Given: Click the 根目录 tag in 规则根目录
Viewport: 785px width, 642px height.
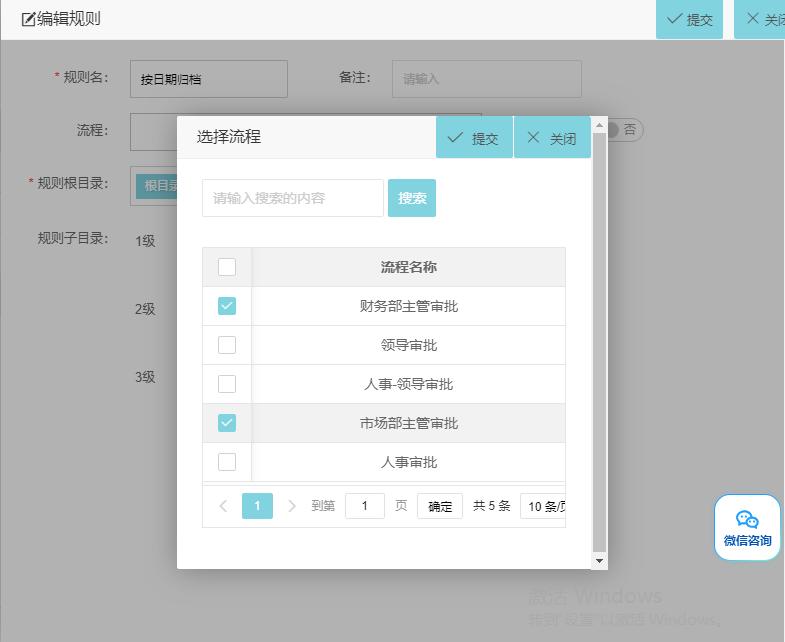Looking at the screenshot, I should coord(157,186).
